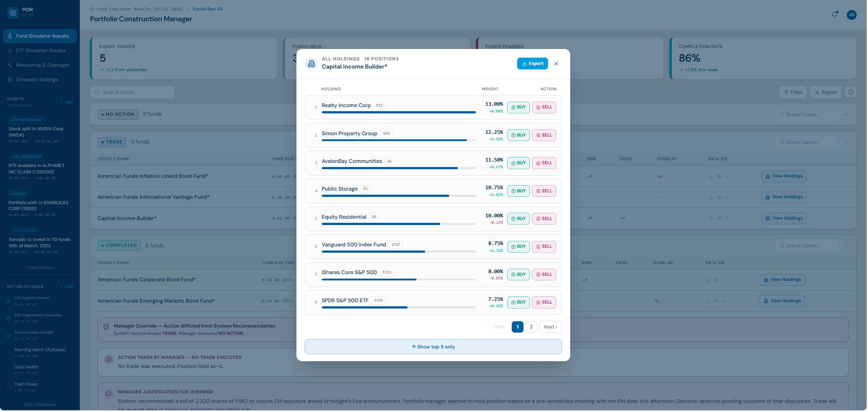Image resolution: width=868 pixels, height=412 pixels.
Task: Buy Equity Residential
Action: pos(519,219)
